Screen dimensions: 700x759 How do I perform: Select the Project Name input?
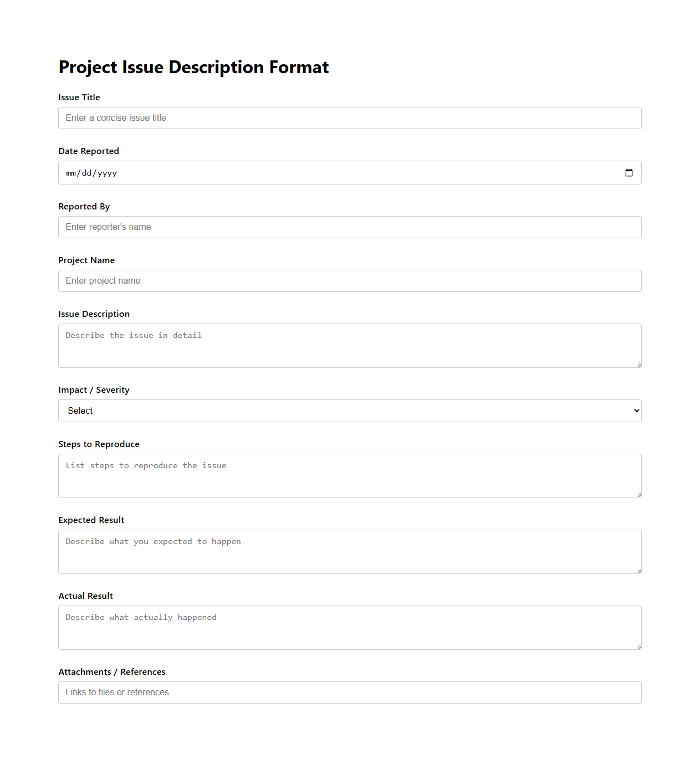point(350,280)
